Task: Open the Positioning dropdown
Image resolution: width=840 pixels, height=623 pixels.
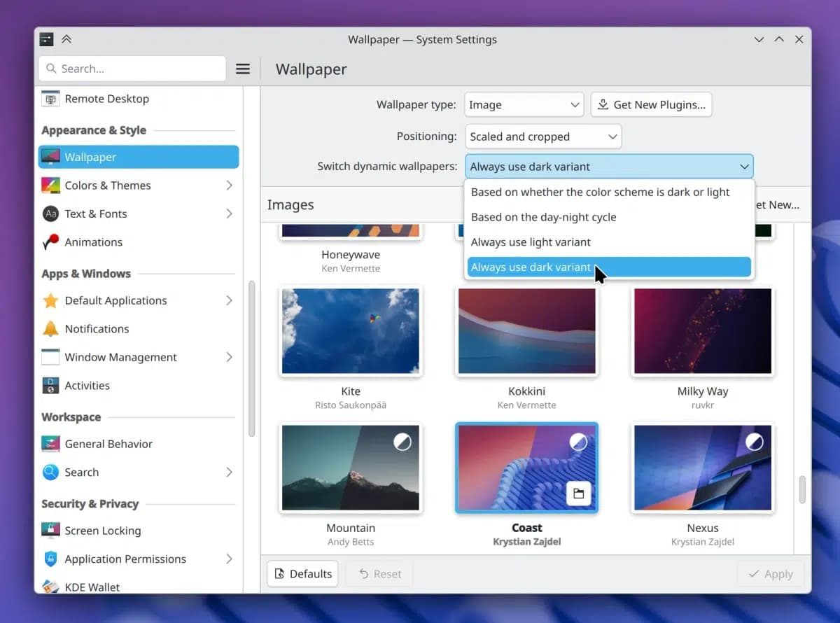Action: (542, 136)
